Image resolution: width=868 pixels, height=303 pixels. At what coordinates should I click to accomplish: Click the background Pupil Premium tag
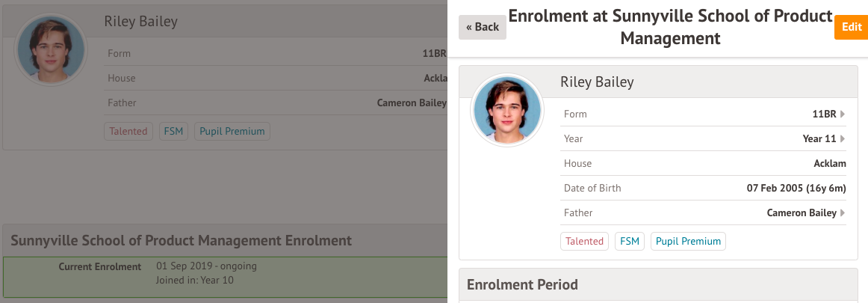(x=232, y=132)
